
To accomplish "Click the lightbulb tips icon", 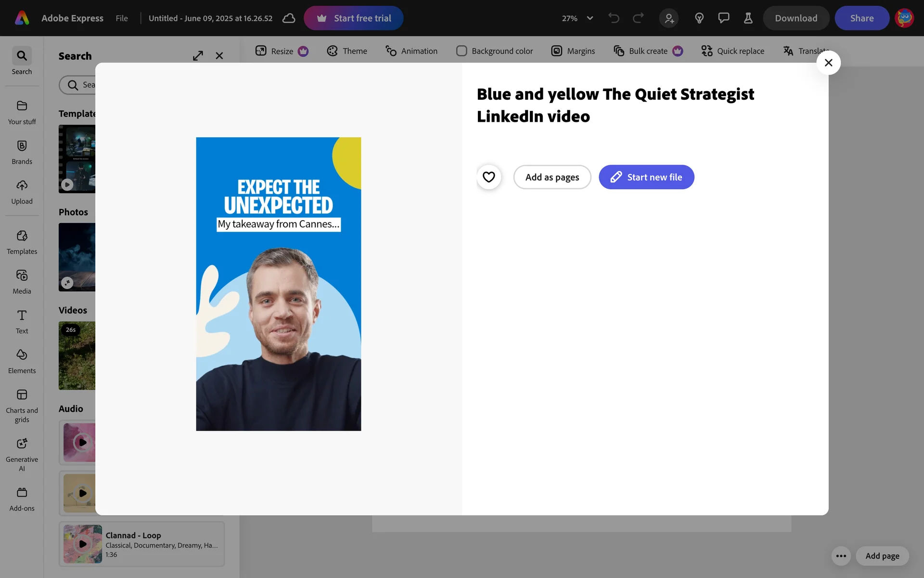I will tap(699, 18).
